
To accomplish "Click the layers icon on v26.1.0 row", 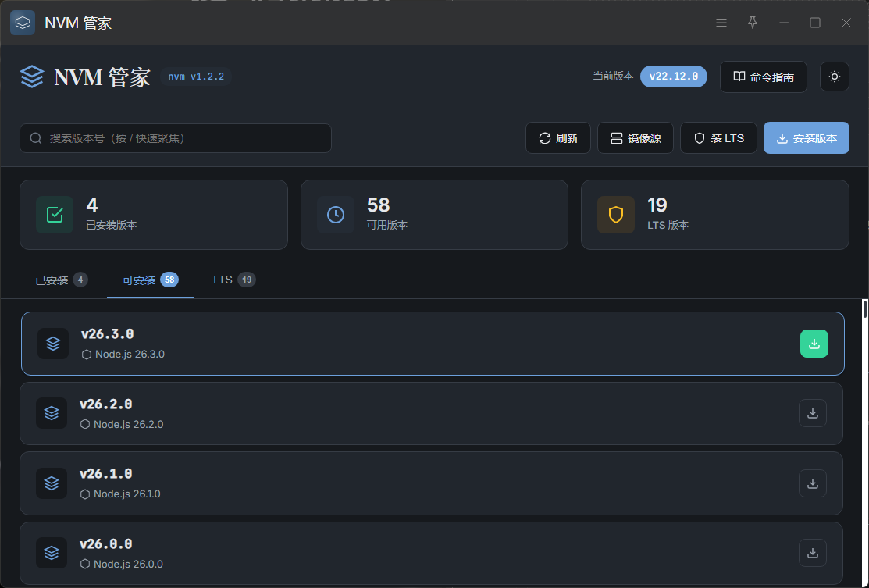I will [x=52, y=483].
